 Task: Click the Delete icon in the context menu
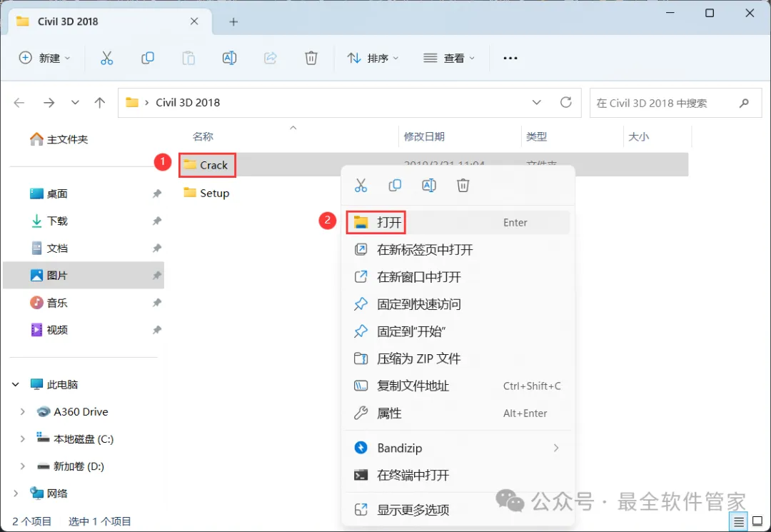point(463,186)
